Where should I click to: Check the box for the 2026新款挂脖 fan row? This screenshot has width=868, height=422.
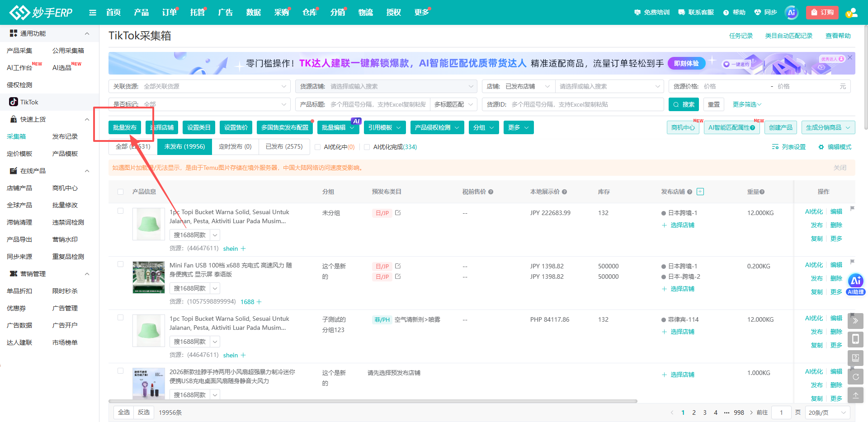tap(120, 371)
